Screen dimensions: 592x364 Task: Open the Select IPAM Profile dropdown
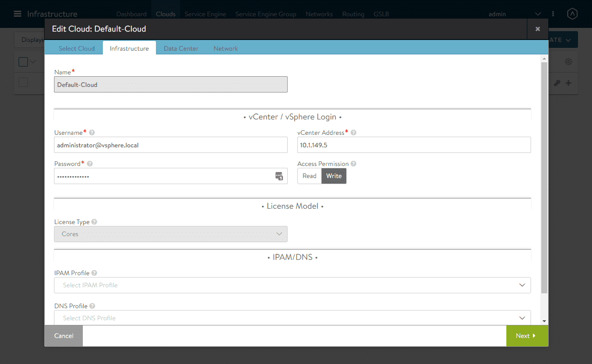[292, 285]
